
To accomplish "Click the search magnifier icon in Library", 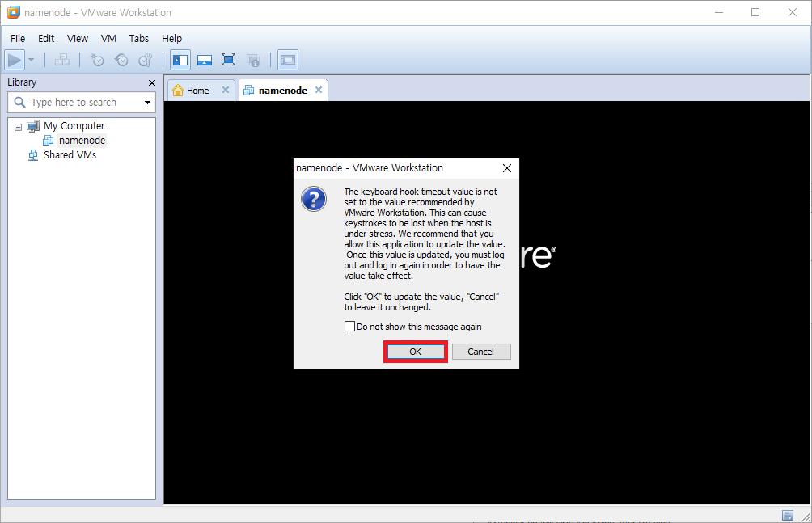I will [x=19, y=103].
